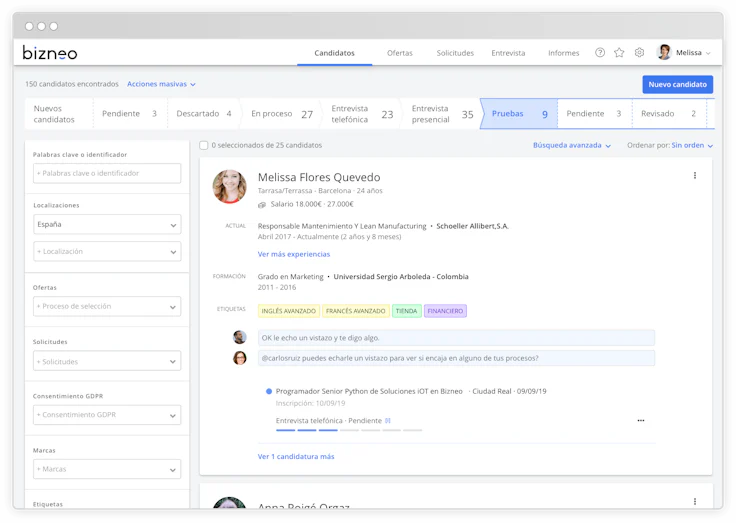Select the En proceso 27 stage
Image resolution: width=736 pixels, height=523 pixels.
click(x=282, y=114)
